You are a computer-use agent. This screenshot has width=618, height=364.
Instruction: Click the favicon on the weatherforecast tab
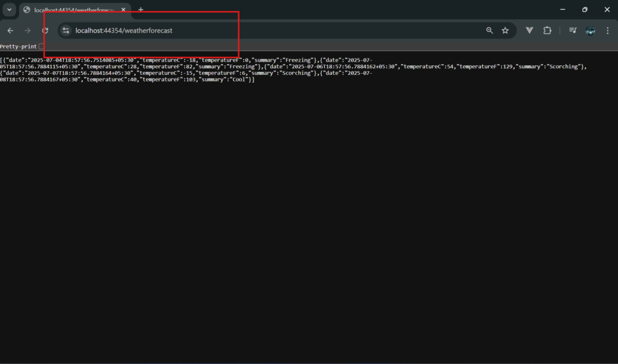(x=25, y=10)
